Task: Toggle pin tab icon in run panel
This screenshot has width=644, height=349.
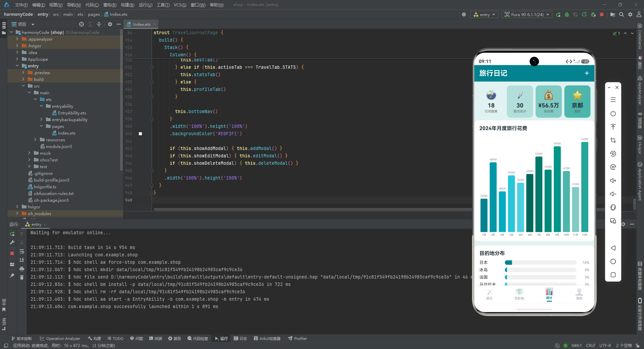Action: click(x=12, y=276)
